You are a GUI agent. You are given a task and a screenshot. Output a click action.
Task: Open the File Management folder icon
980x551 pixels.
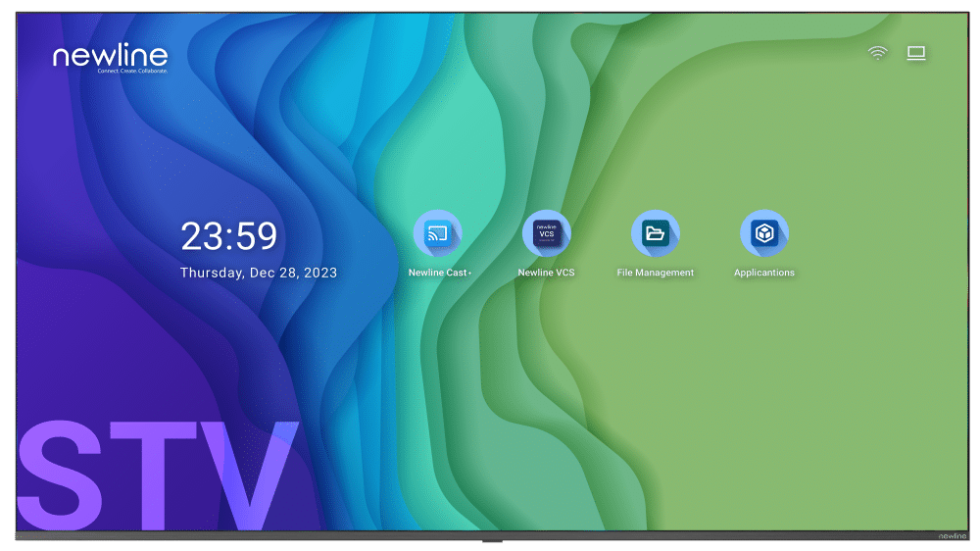tap(655, 234)
